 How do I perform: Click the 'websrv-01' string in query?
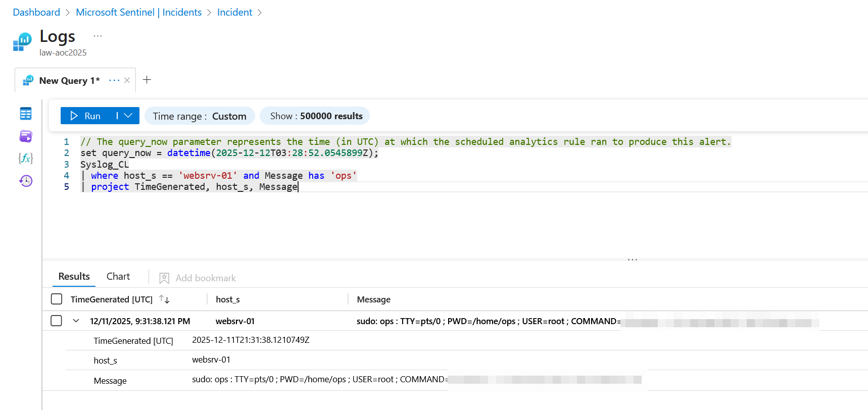coord(208,176)
